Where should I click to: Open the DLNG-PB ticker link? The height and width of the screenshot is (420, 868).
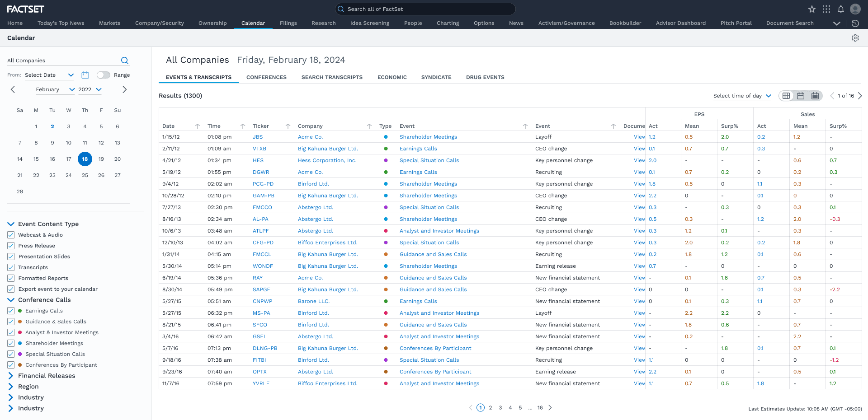pyautogui.click(x=265, y=348)
